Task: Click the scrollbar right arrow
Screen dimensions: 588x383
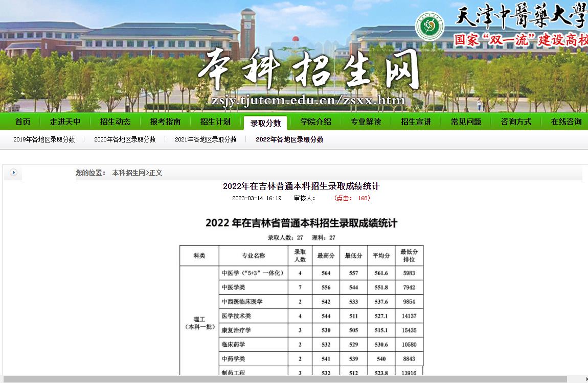Action: (586, 379)
